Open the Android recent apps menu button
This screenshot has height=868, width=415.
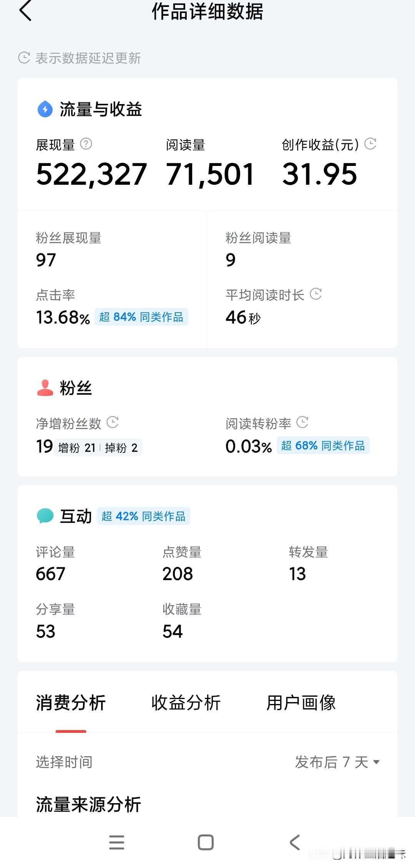coord(117,842)
